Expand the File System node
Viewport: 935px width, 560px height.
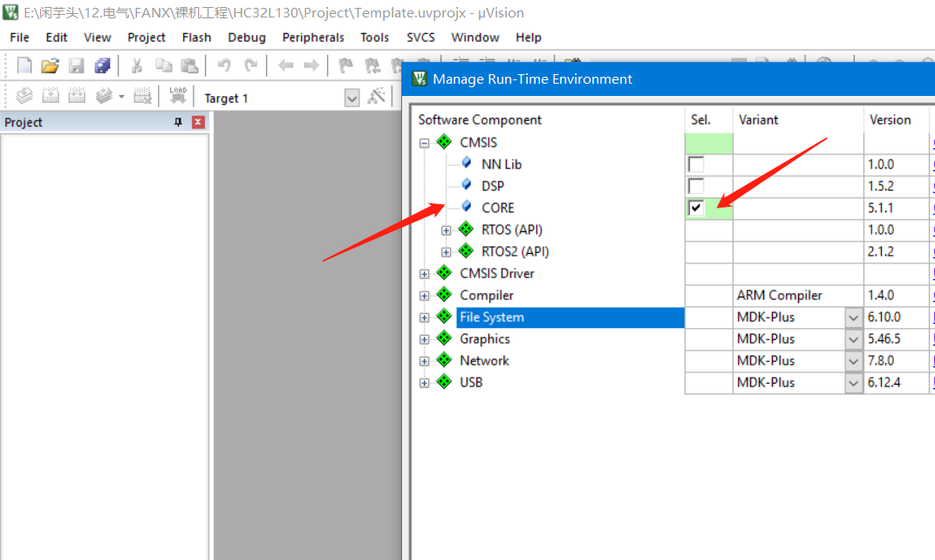click(x=424, y=318)
